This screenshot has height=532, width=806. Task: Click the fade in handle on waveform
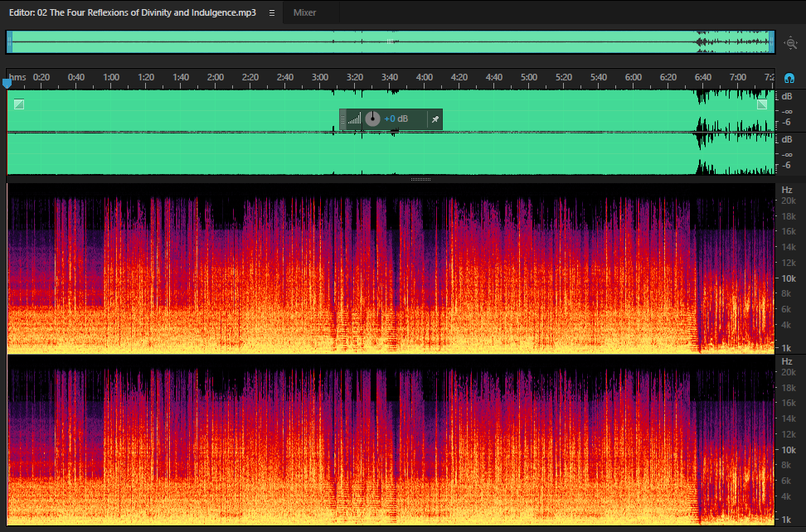19,104
